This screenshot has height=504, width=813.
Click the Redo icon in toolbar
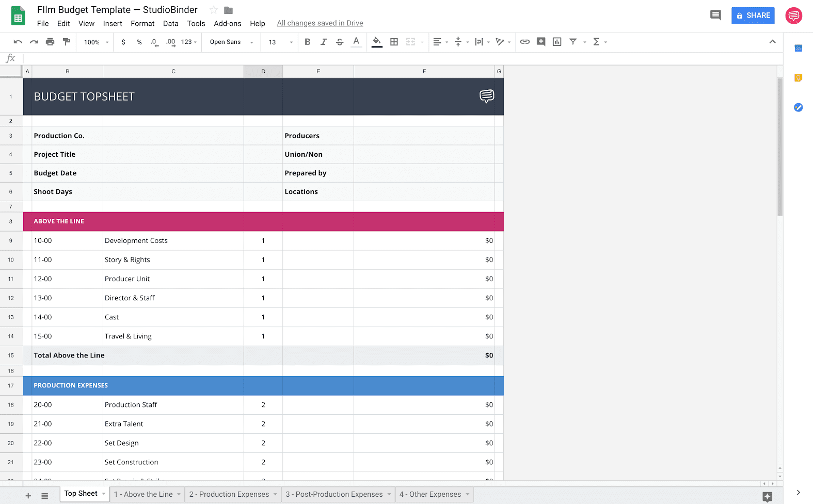click(34, 42)
